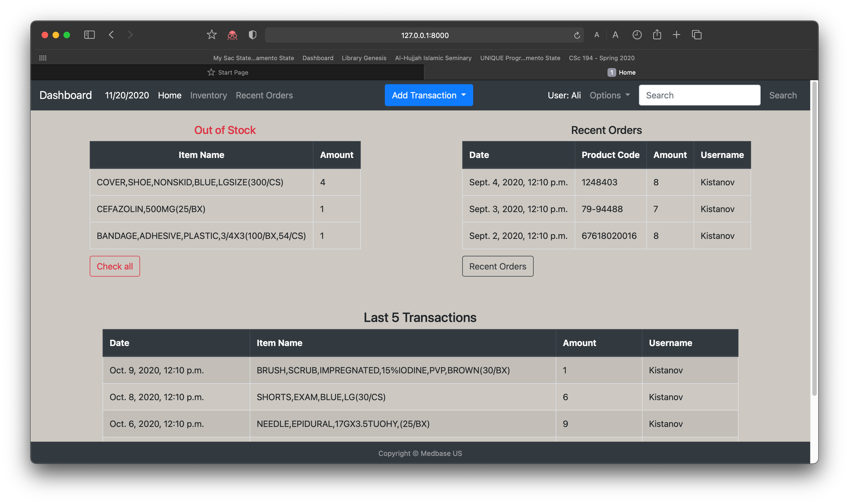The image size is (849, 504).
Task: Open history clock icon in toolbar
Action: click(637, 35)
